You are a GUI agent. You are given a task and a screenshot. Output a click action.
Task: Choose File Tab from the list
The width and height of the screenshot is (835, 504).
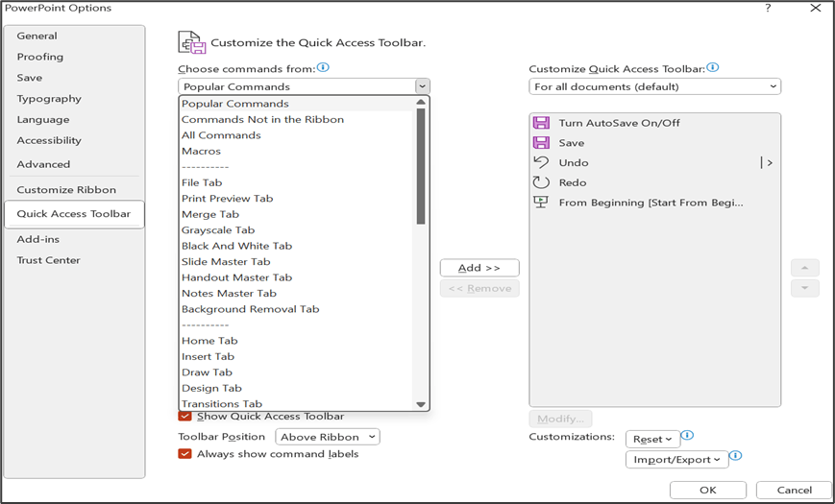[296, 182]
